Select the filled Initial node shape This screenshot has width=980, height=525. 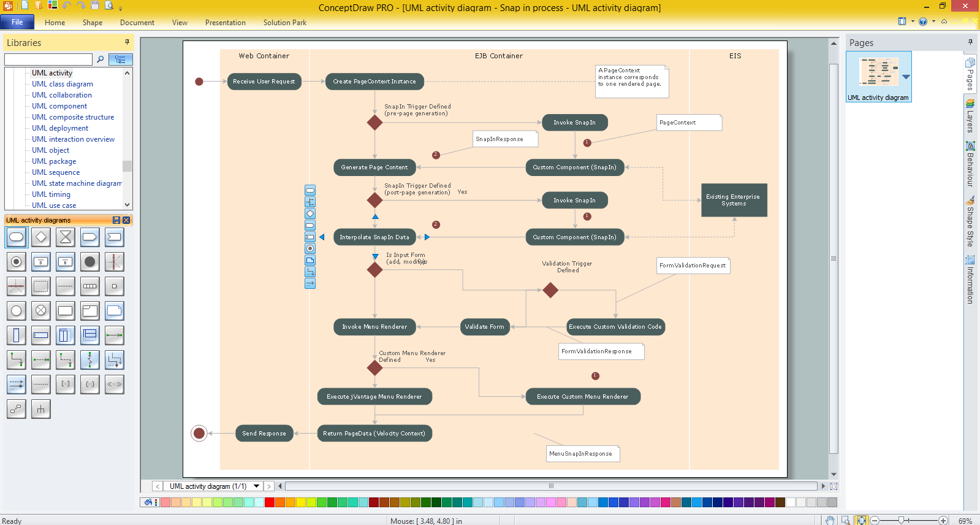click(x=90, y=262)
